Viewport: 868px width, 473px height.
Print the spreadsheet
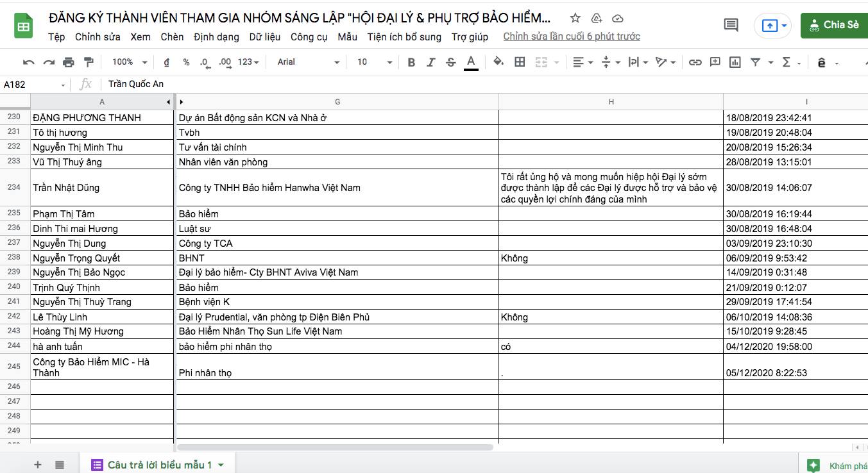[69, 62]
